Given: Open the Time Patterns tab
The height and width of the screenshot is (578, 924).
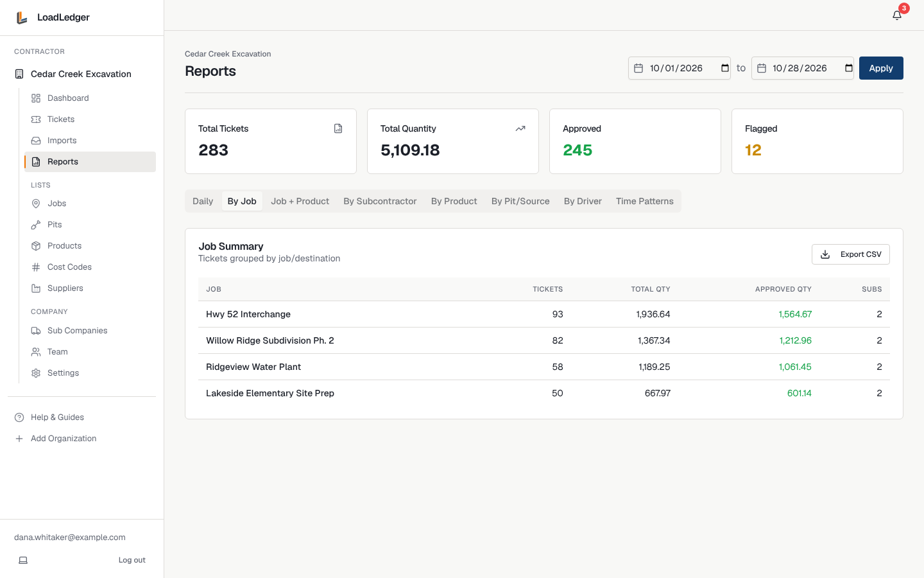Looking at the screenshot, I should (645, 201).
